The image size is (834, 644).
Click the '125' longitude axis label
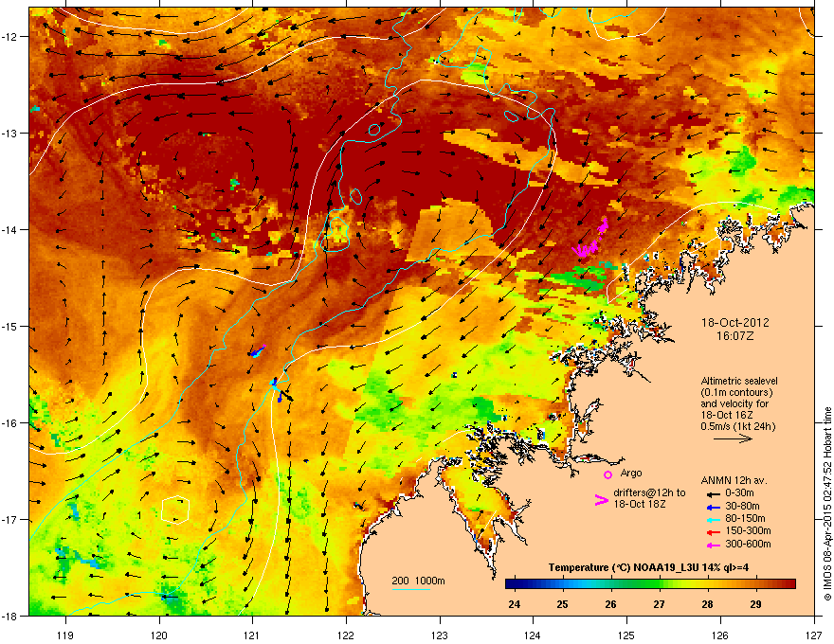626,635
